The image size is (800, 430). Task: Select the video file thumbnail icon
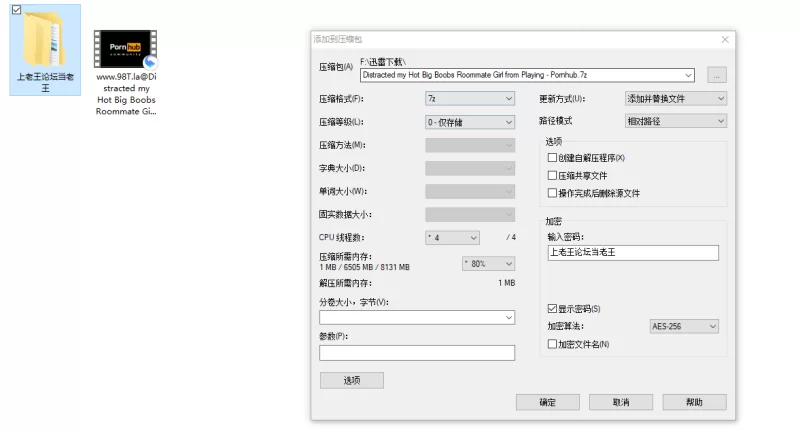(x=126, y=48)
